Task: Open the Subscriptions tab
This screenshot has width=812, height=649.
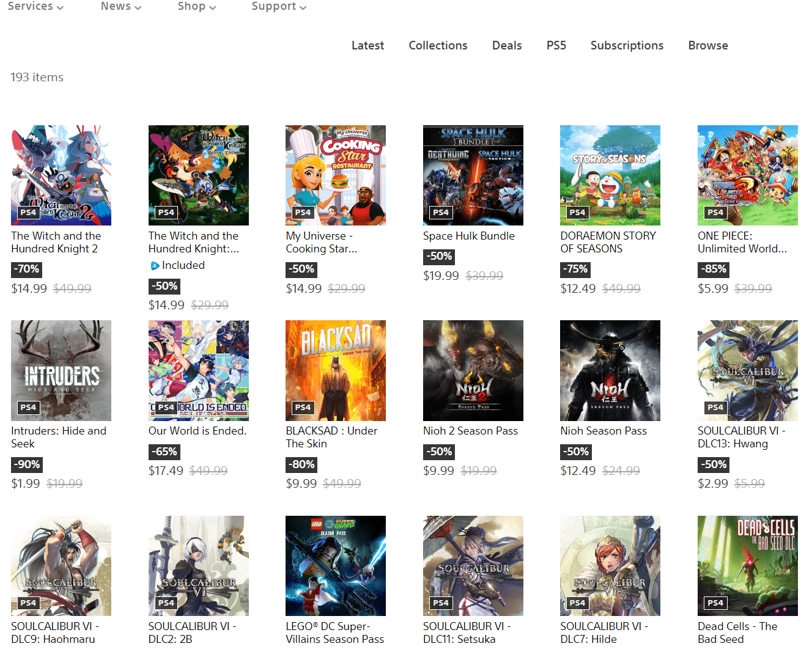Action: 627,45
